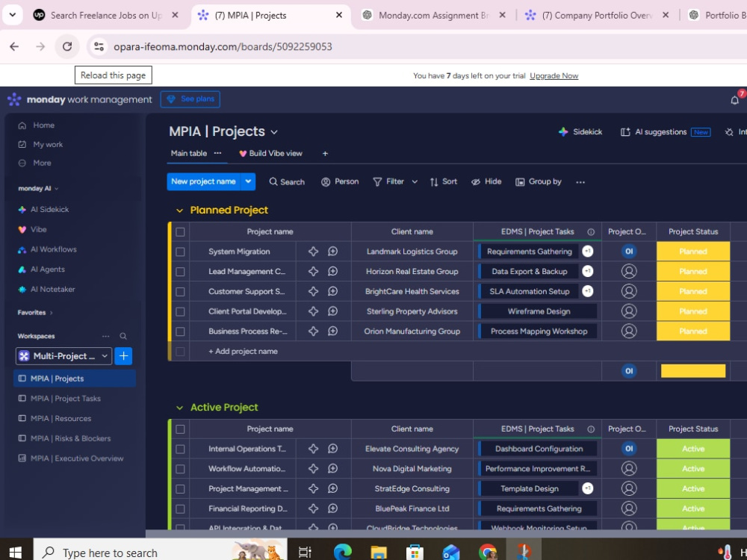Viewport: 747px width, 560px height.
Task: Check the Customer Support row checkbox
Action: point(180,292)
